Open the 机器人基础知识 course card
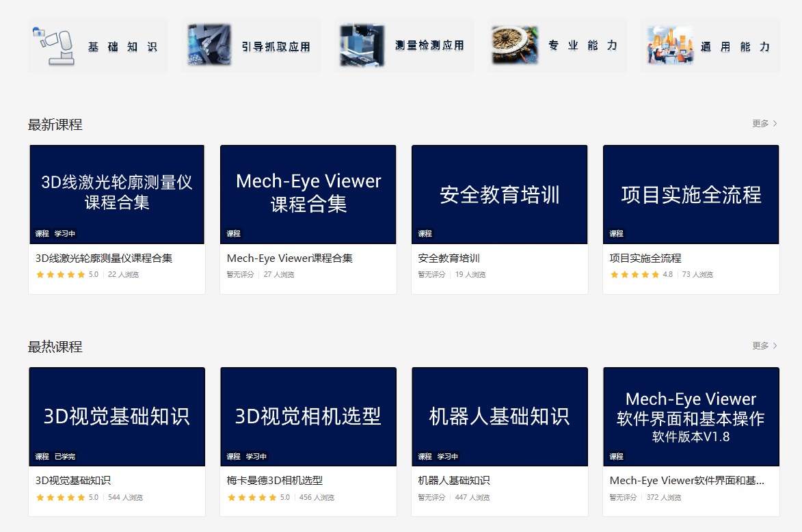802x532 pixels. (x=499, y=416)
